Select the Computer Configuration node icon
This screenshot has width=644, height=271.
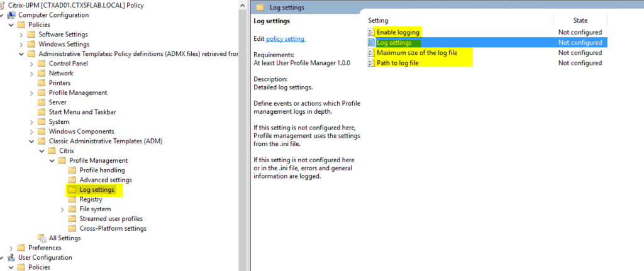[x=11, y=15]
